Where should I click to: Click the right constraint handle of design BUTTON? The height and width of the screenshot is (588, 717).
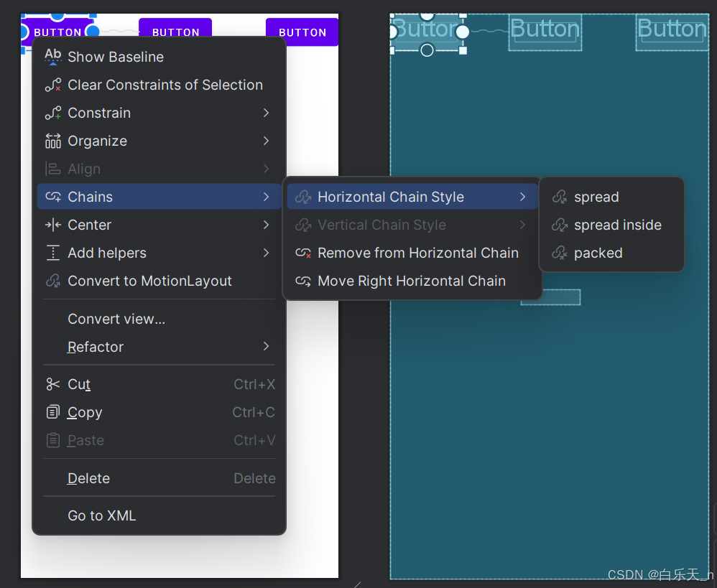point(93,31)
